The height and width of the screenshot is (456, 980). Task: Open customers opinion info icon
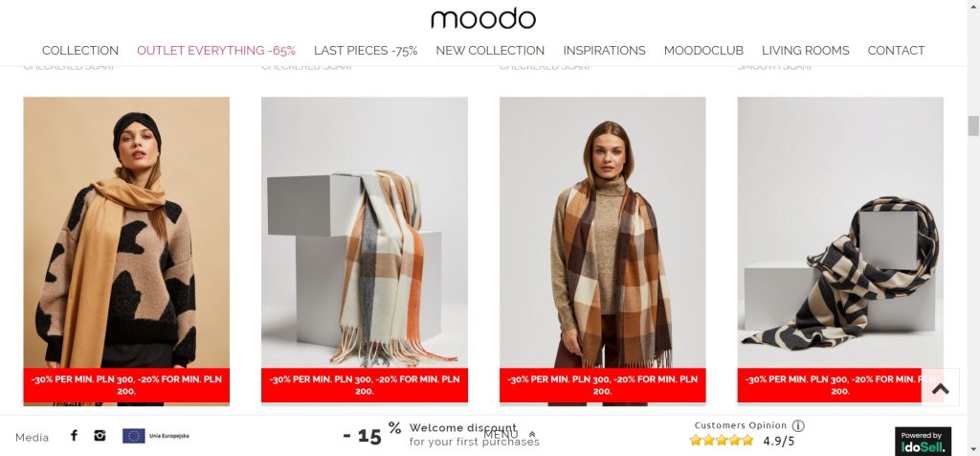[798, 426]
